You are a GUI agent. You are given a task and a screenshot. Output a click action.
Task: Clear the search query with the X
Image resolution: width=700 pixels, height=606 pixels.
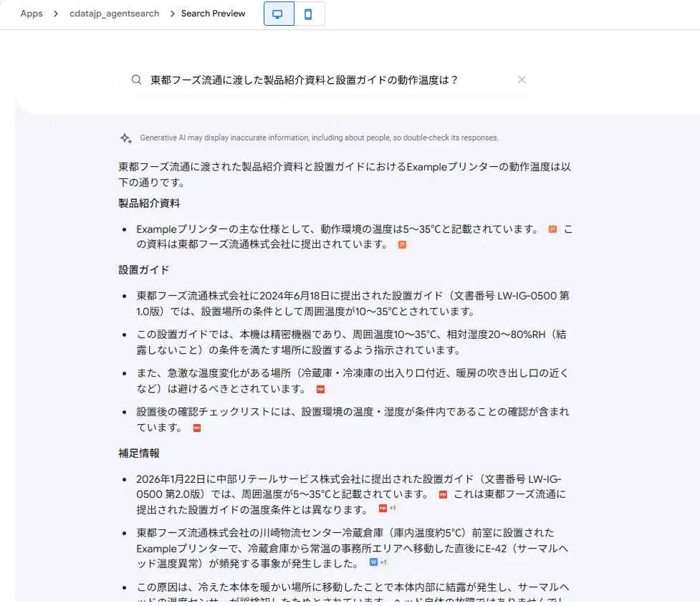pos(522,80)
